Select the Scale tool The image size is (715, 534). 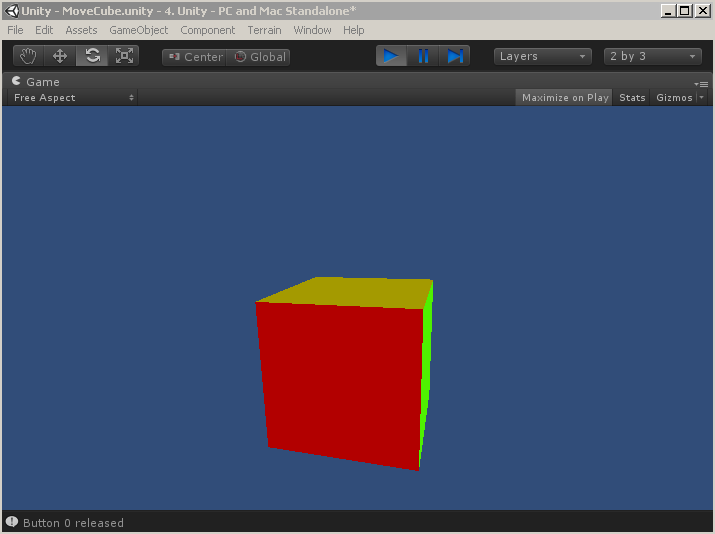[123, 56]
